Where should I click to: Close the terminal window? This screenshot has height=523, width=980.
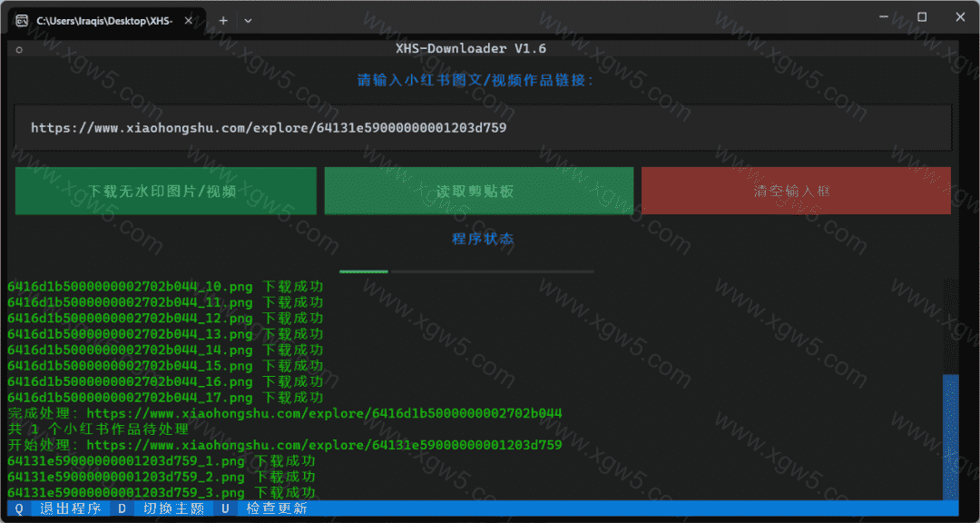pyautogui.click(x=960, y=16)
